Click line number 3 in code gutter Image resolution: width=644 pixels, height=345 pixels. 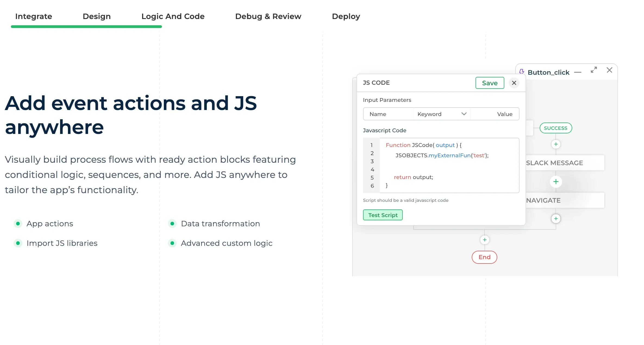[372, 161]
